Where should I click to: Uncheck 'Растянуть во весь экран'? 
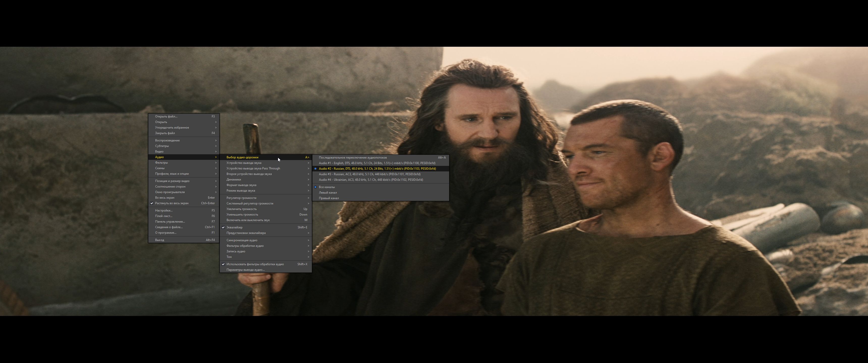(172, 203)
